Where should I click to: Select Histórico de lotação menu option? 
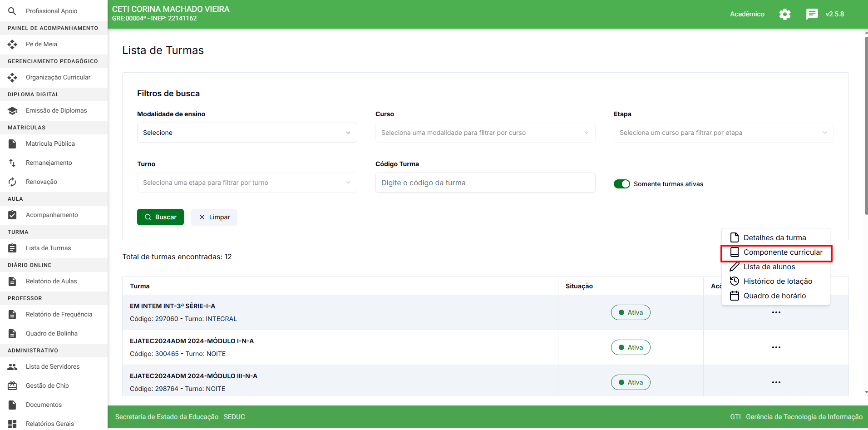[x=777, y=282]
